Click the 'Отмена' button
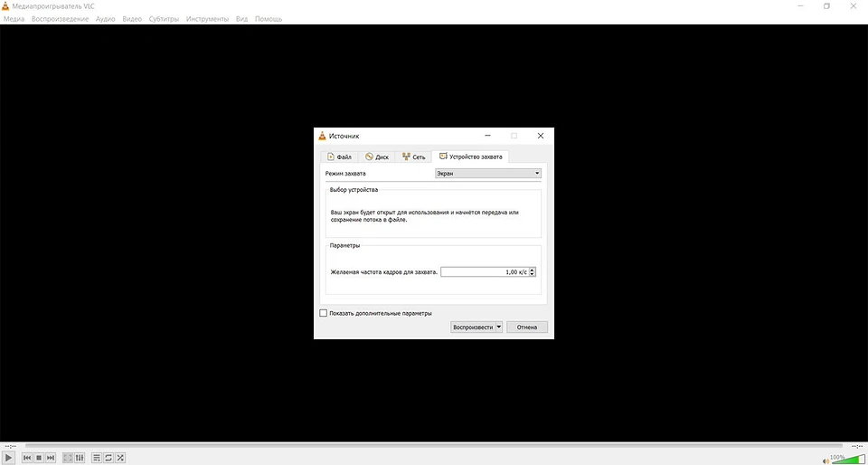The width and height of the screenshot is (868, 465). (x=527, y=327)
